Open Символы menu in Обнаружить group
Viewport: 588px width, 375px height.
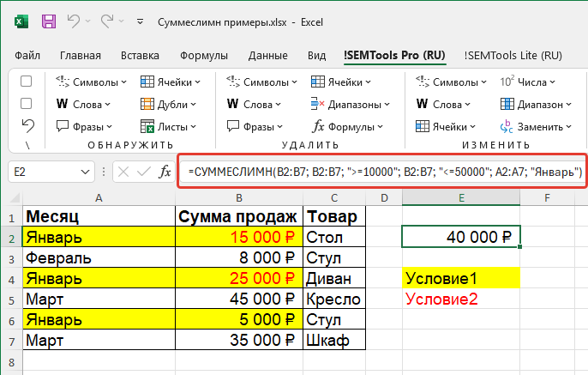click(x=91, y=82)
